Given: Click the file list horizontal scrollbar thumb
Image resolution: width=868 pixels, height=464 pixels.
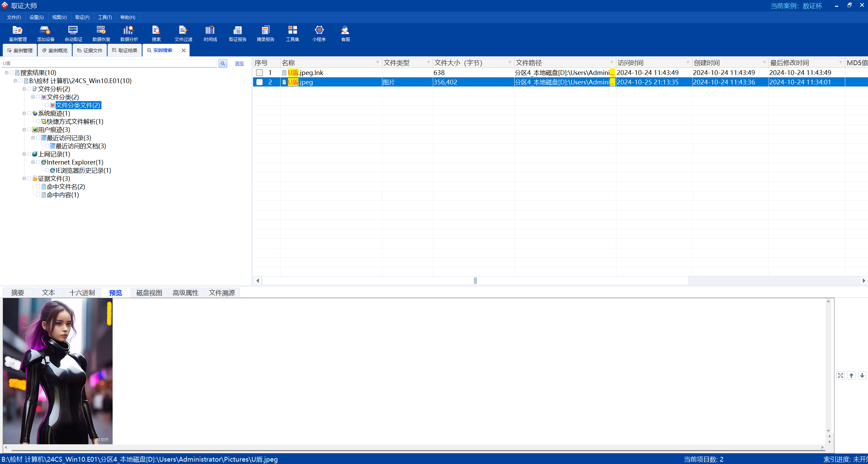Looking at the screenshot, I should pos(475,281).
